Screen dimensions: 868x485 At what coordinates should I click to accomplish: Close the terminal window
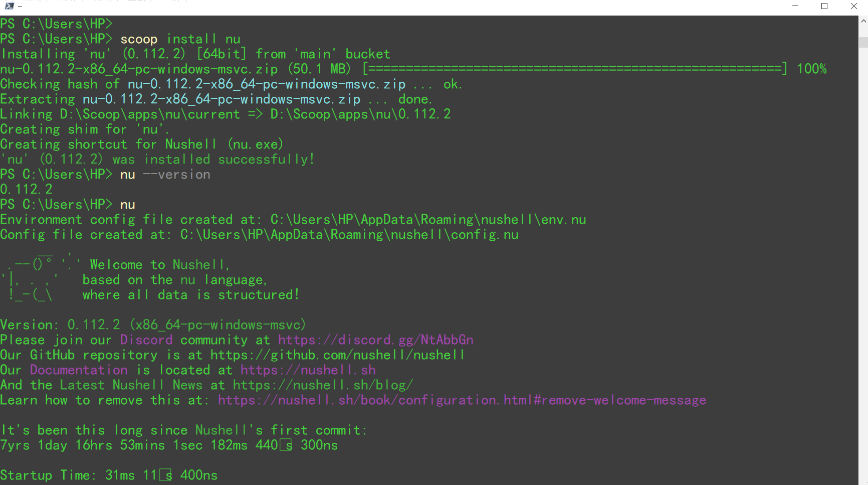tap(853, 6)
